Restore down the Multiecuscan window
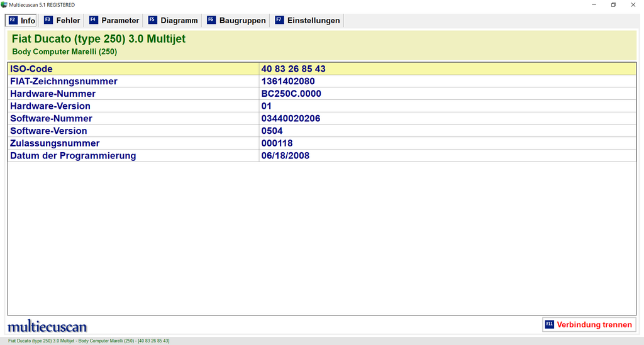 pos(613,5)
